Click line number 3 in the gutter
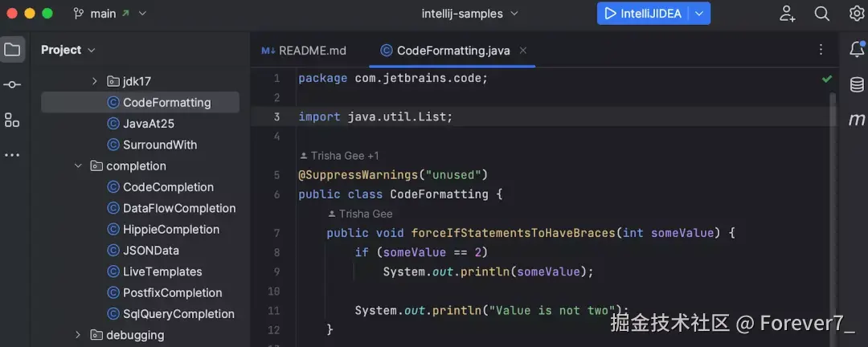 [x=276, y=116]
